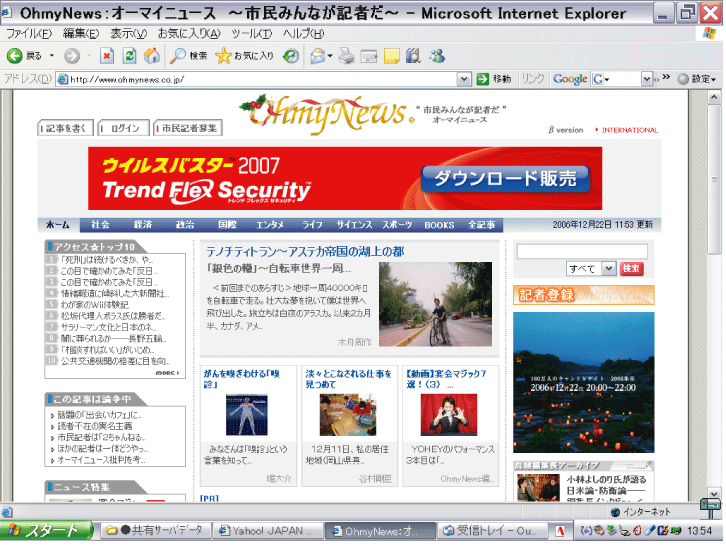The width and height of the screenshot is (726, 546).
Task: Click the Research book icon
Action: pyautogui.click(x=413, y=56)
